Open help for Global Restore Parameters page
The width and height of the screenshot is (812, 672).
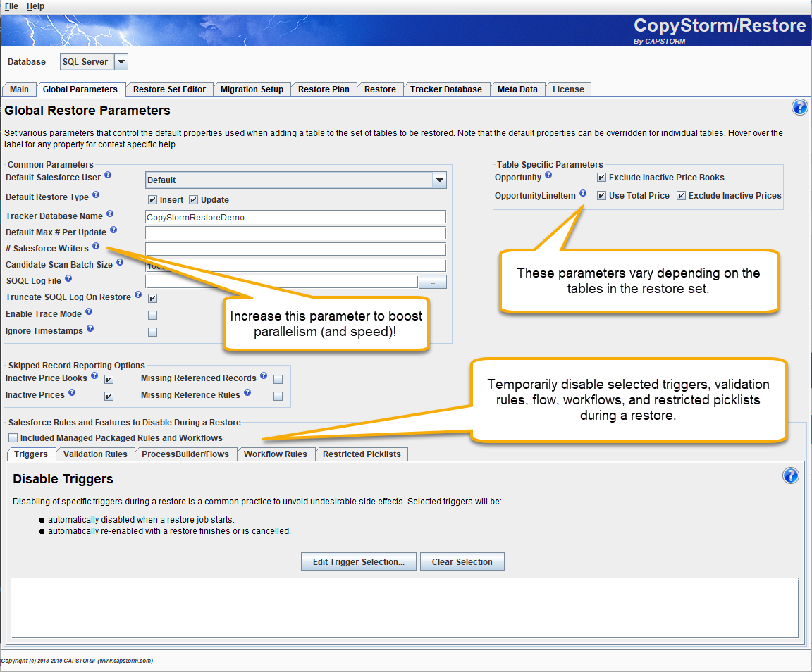pos(799,107)
